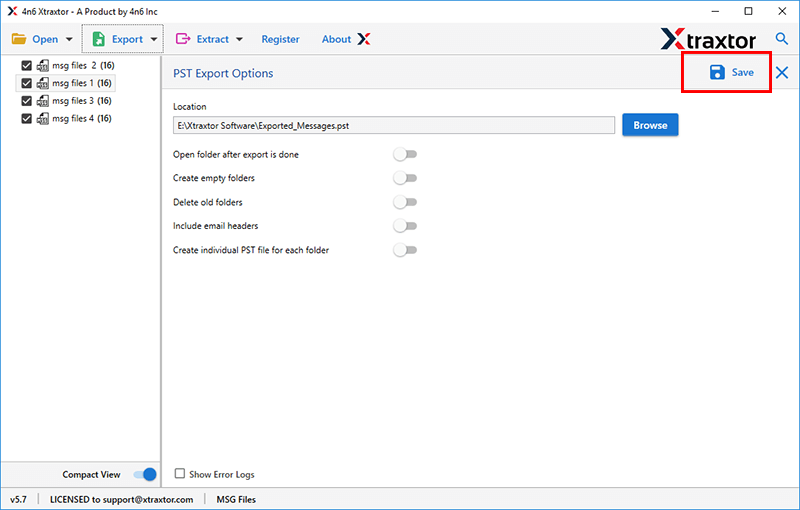The width and height of the screenshot is (800, 510).
Task: Select msg files 2 (16) tree row
Action: [x=68, y=65]
